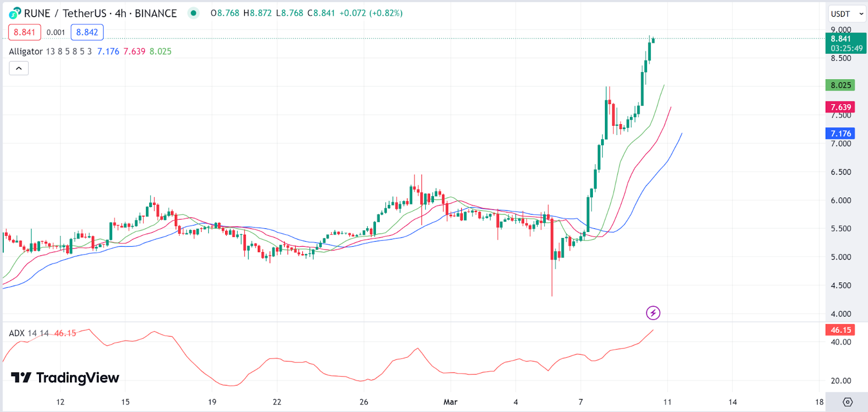Click the TradingView logo

pyautogui.click(x=65, y=378)
